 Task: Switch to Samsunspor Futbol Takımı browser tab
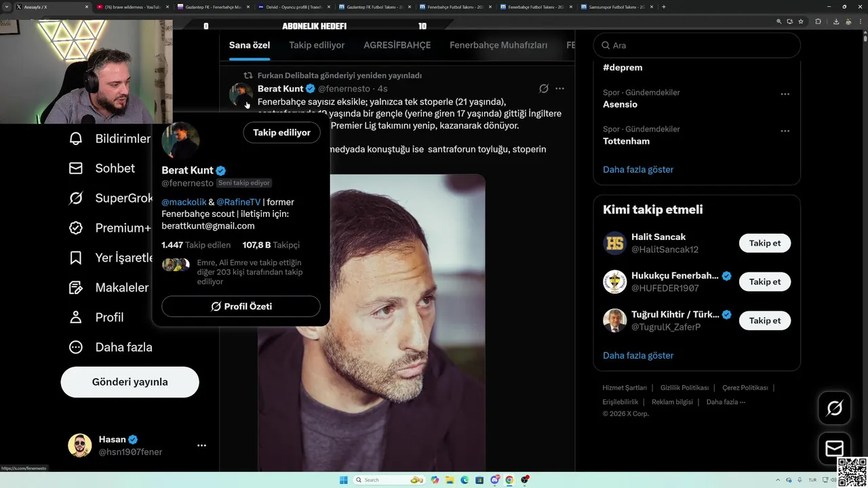617,7
